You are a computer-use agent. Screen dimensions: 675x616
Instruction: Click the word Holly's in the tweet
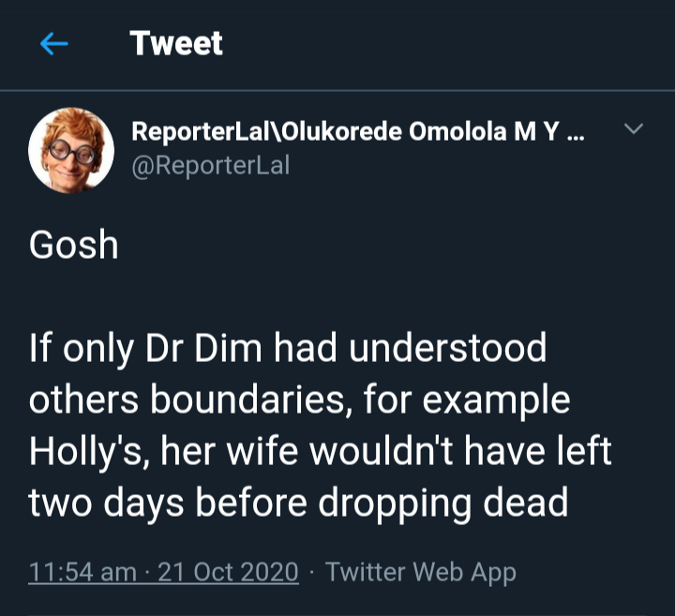coord(88,451)
